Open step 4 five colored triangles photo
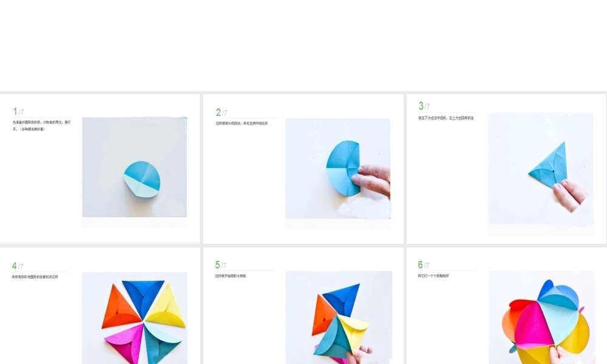This screenshot has height=364, width=607. 135,318
